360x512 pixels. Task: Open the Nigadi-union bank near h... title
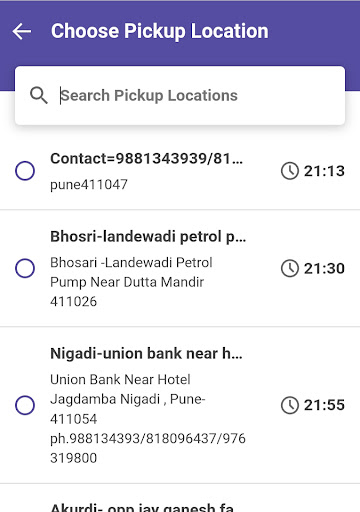coord(146,354)
